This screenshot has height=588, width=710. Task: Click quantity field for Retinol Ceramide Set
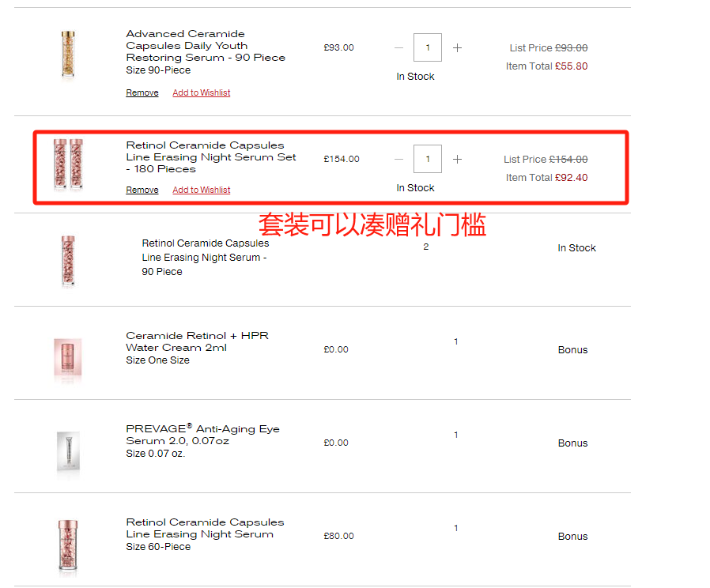point(428,159)
